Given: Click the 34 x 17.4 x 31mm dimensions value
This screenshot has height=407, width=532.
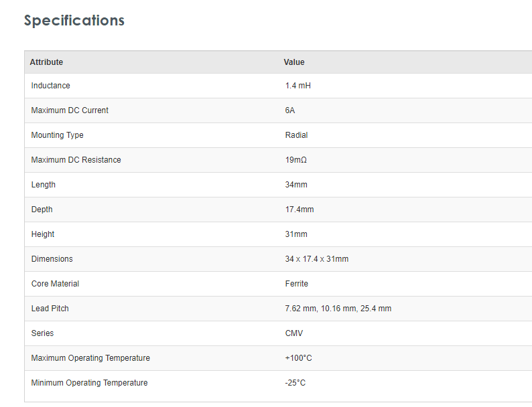Looking at the screenshot, I should click(x=316, y=259).
